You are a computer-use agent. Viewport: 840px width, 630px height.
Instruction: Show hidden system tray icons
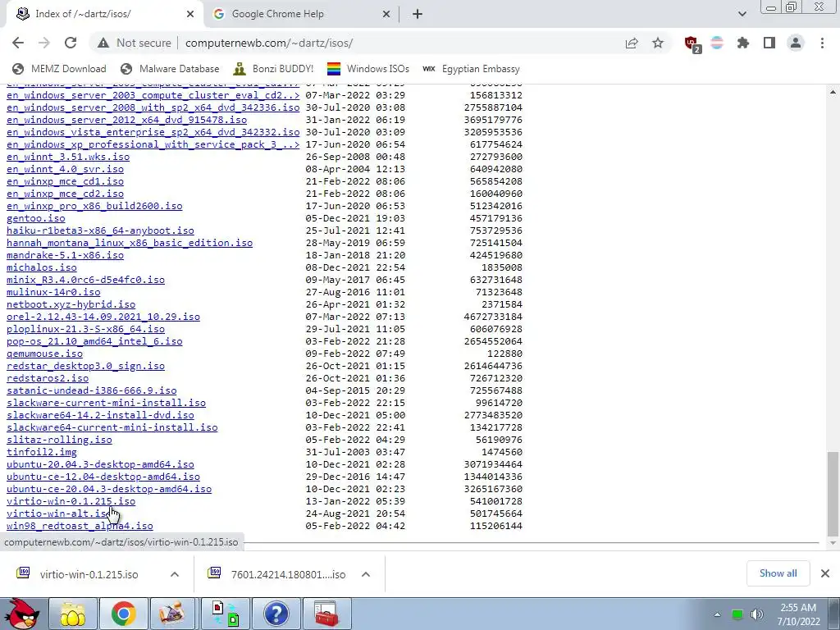coord(717,614)
